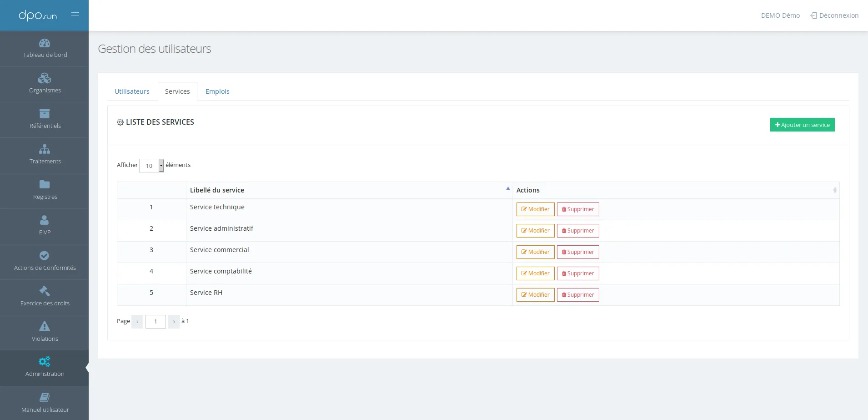Open Actions de Conformités check icon
The image size is (868, 420).
45,256
